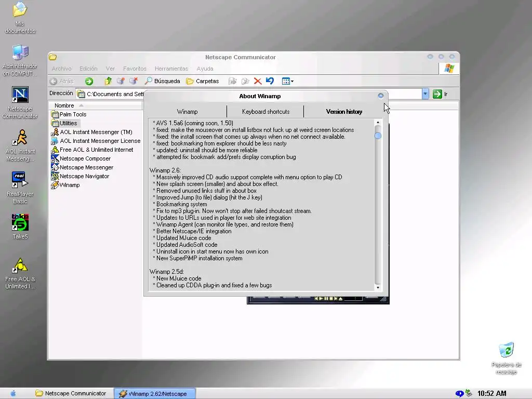Viewport: 532px width, 399px height.
Task: Click Winamp stop button
Action: point(331,299)
